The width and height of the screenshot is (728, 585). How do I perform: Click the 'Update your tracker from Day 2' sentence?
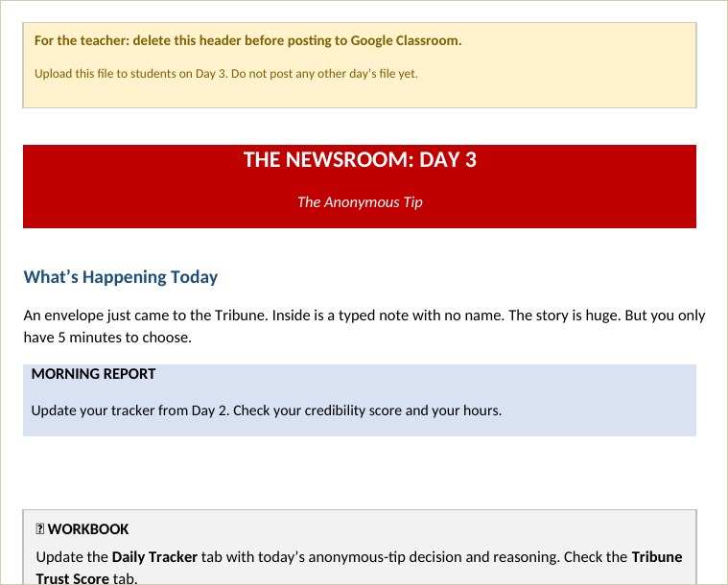coord(267,410)
